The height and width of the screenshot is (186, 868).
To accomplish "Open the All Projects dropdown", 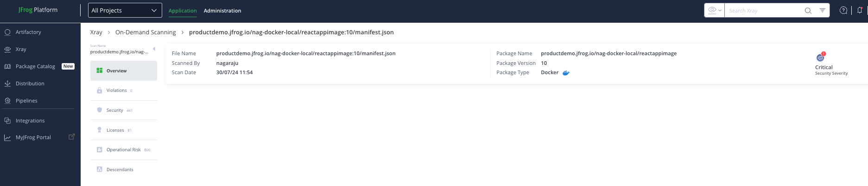I will point(125,10).
